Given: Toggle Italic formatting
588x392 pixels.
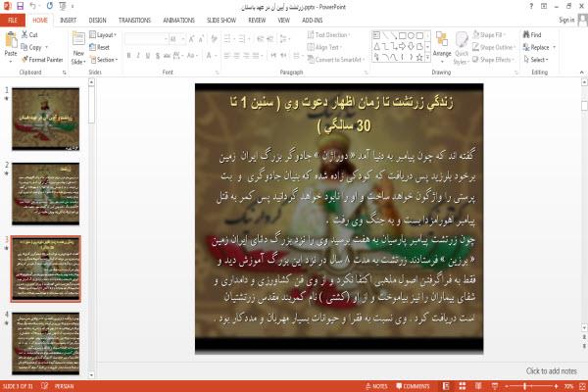Looking at the screenshot, I should pos(138,56).
